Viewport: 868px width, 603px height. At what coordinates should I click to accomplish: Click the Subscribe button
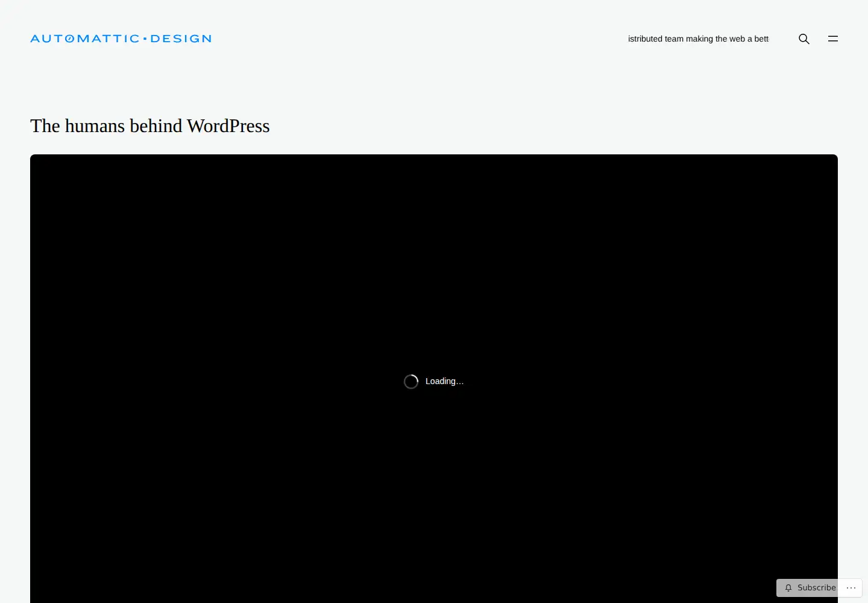pyautogui.click(x=810, y=588)
